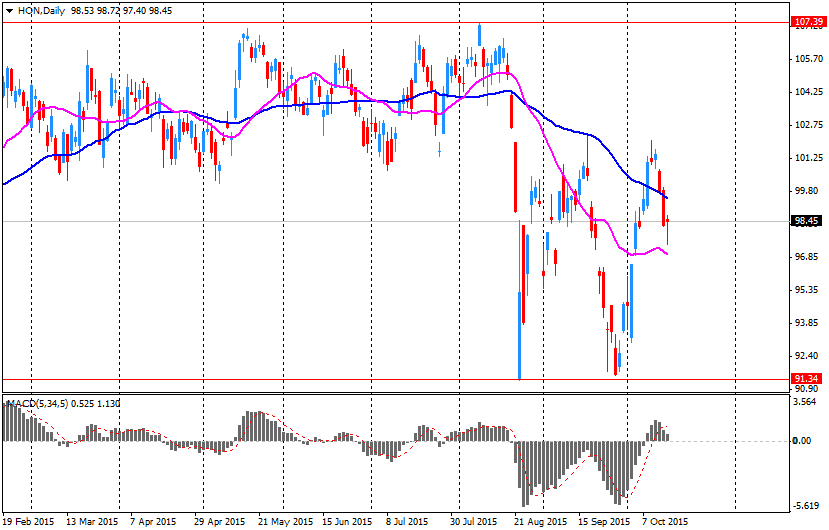Image resolution: width=829 pixels, height=530 pixels.
Task: Click the 92.40 price scale value
Action: 809,355
